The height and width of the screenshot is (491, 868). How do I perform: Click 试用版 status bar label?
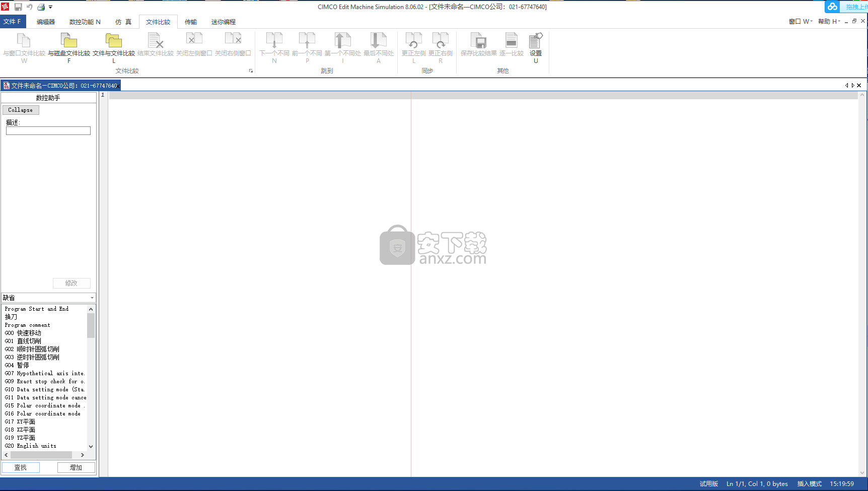click(709, 484)
